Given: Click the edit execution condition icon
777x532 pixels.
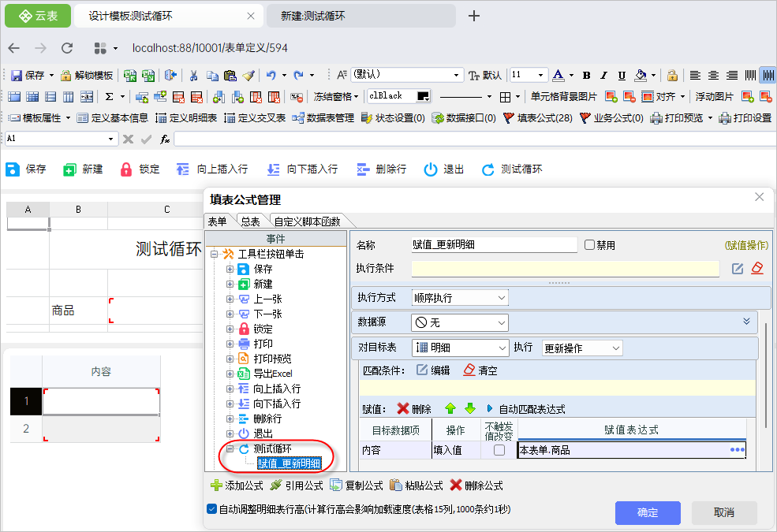Looking at the screenshot, I should (x=738, y=268).
